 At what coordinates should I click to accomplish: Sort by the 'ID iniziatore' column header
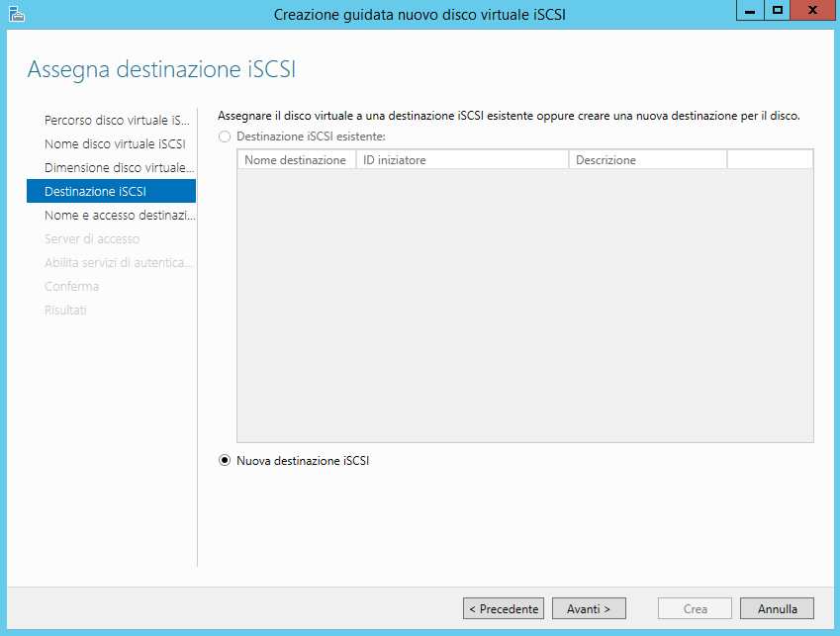click(462, 160)
